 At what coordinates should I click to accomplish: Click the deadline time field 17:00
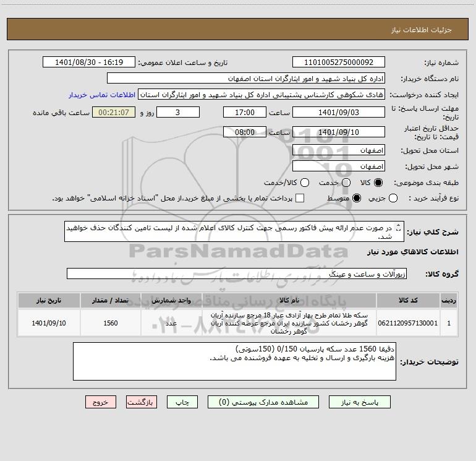[x=245, y=112]
